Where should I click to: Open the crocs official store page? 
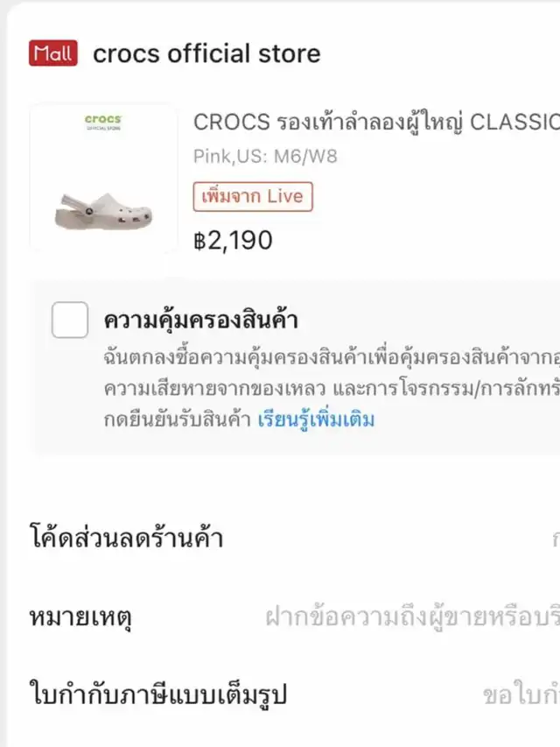click(x=206, y=53)
